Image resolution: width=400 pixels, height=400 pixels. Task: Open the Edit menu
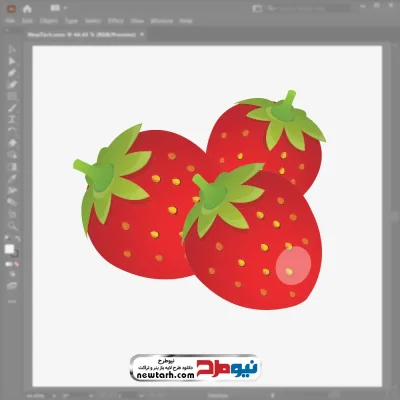pos(27,21)
